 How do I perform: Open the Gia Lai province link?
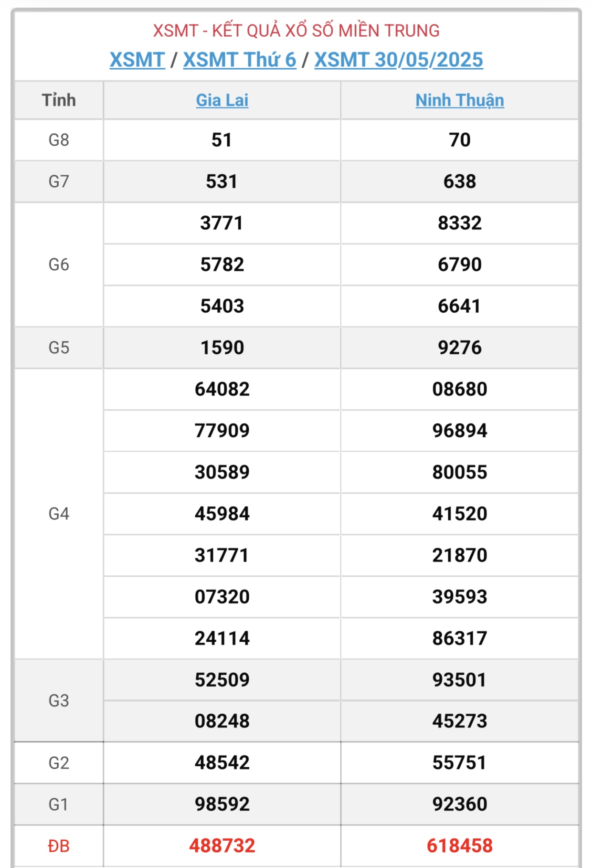(222, 100)
